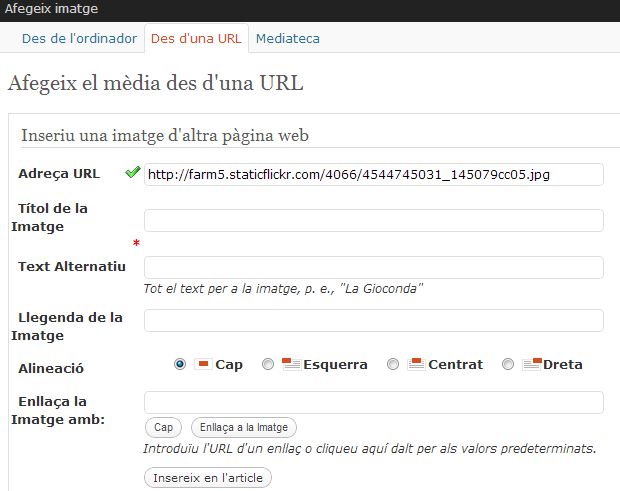
Task: Switch to the Des de l'ordinador tab
Action: pos(82,38)
